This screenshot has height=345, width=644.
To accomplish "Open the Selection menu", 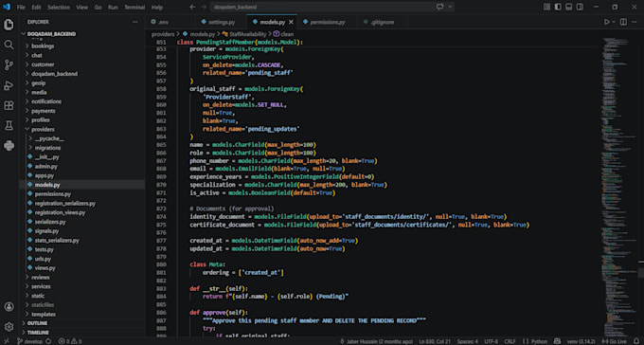I will [59, 7].
